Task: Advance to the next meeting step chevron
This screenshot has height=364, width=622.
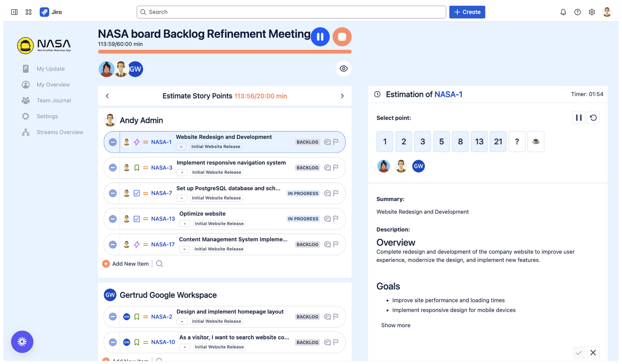Action: click(342, 96)
